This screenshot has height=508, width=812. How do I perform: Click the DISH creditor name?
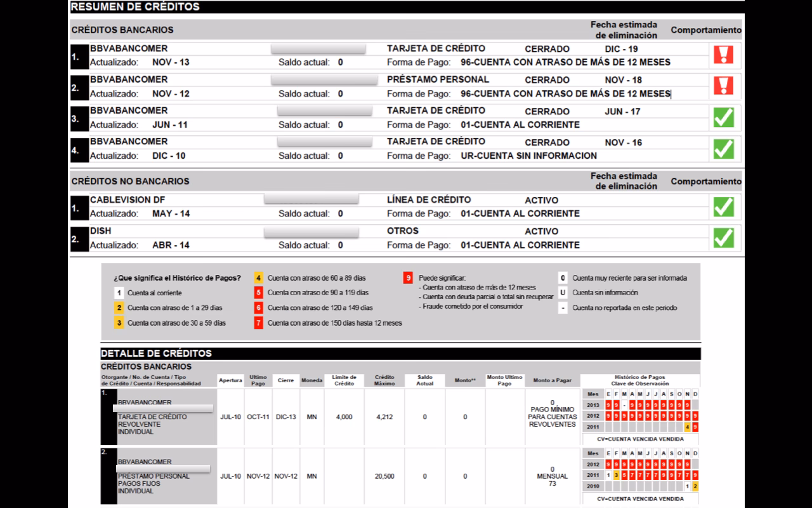[x=100, y=231]
